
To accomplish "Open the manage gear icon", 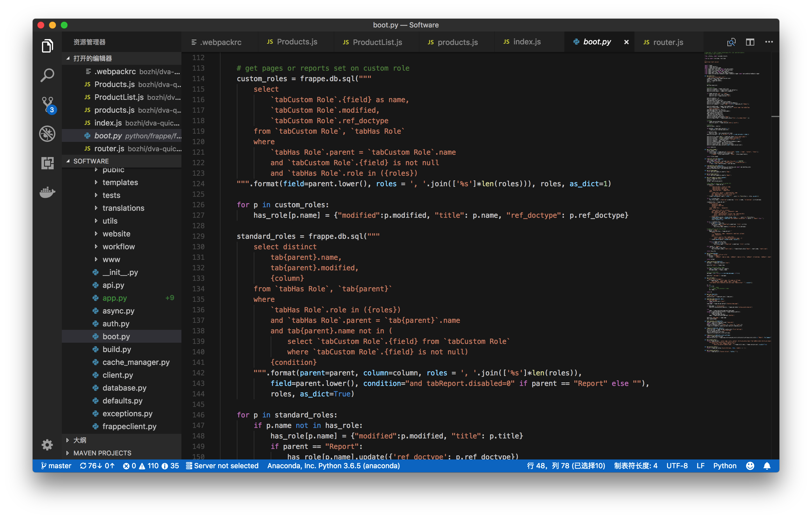I will [47, 445].
